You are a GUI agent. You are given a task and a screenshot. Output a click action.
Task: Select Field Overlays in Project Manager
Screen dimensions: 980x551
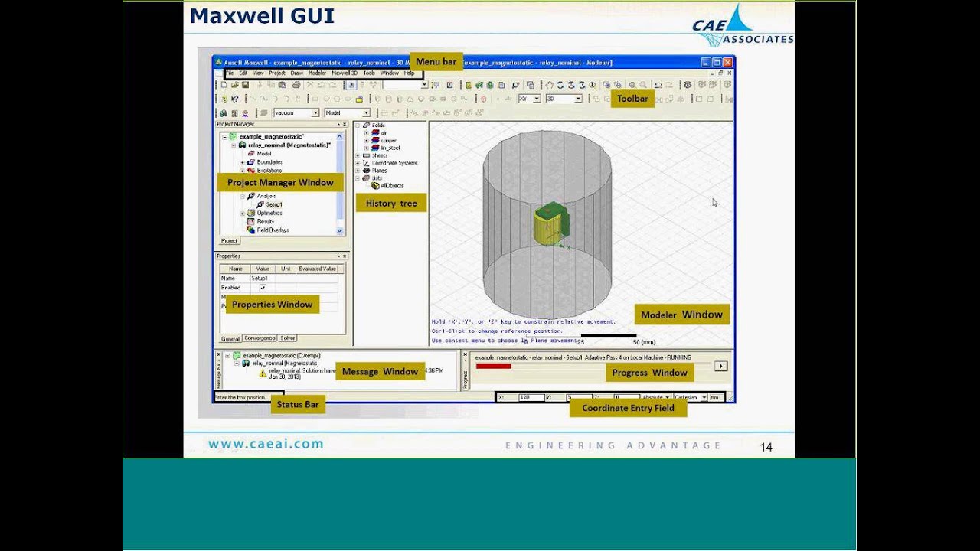[273, 230]
